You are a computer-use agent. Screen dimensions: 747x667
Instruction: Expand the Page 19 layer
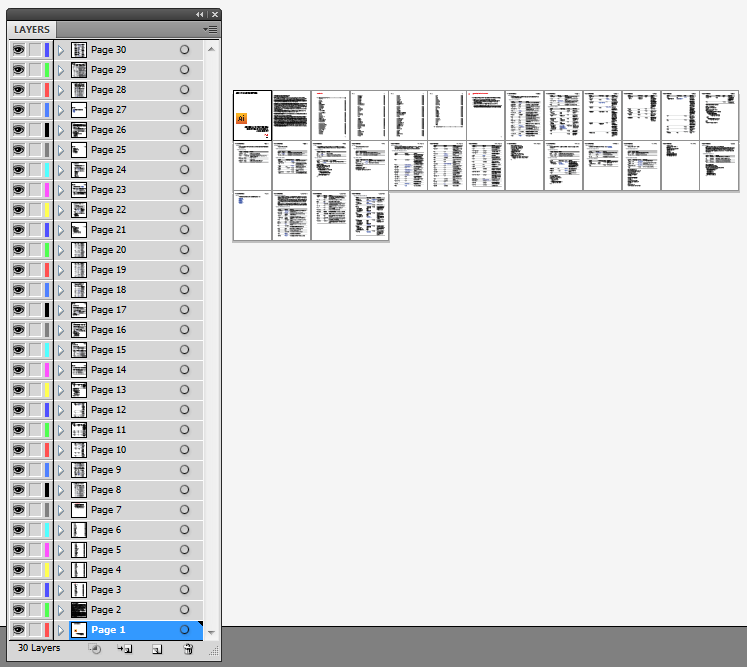[61, 270]
